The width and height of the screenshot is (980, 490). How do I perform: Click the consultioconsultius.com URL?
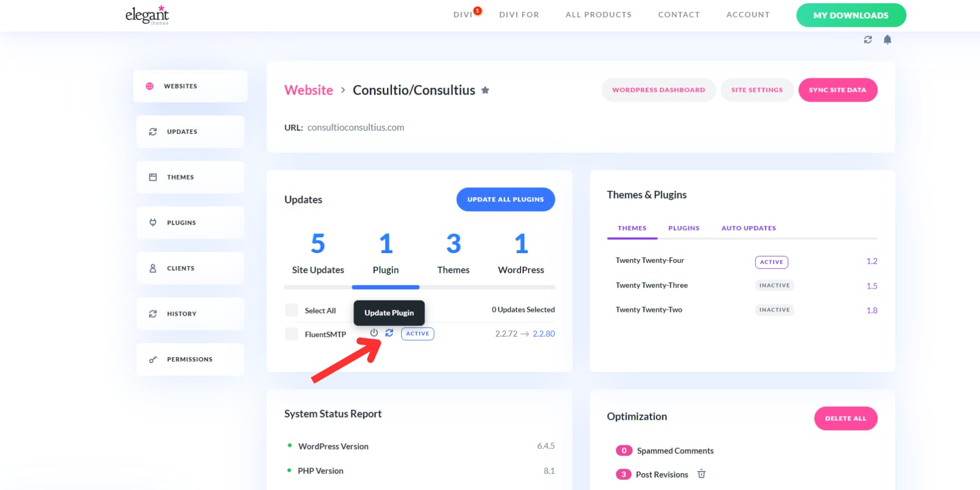coord(356,127)
